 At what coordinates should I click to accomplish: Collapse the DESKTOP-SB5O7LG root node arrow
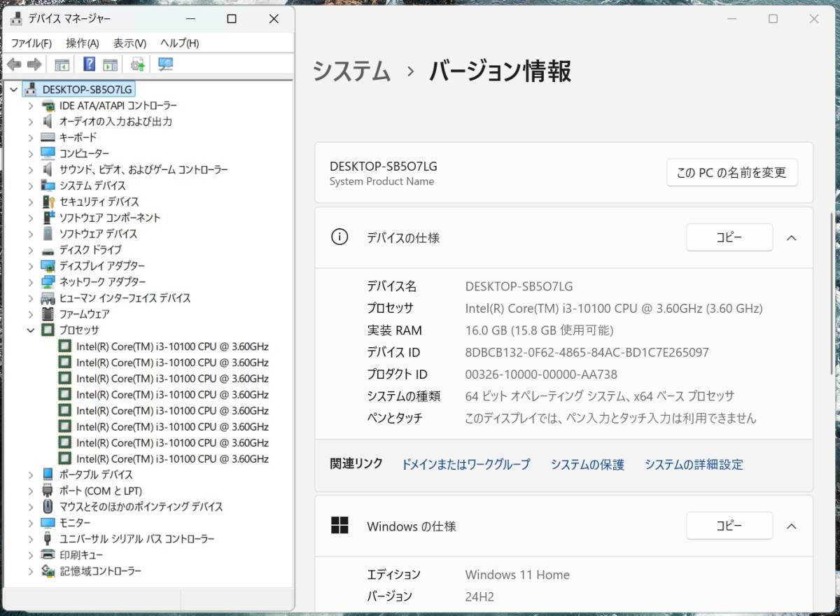coord(15,90)
